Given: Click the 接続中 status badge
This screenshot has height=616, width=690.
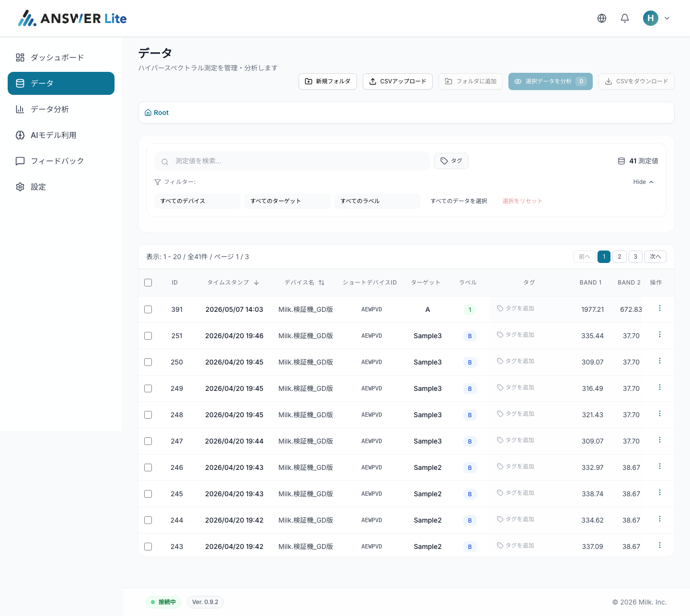Looking at the screenshot, I should pos(163,602).
